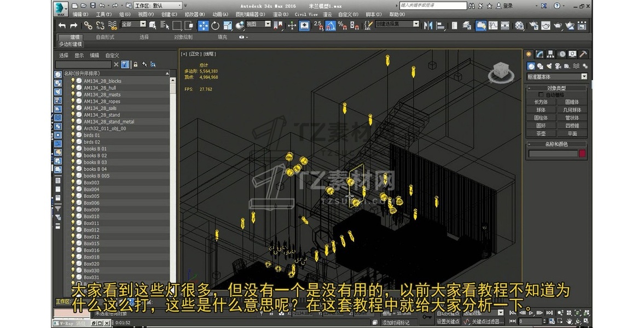The image size is (644, 328).
Task: Click the Mirror tool icon
Action: point(428,25)
